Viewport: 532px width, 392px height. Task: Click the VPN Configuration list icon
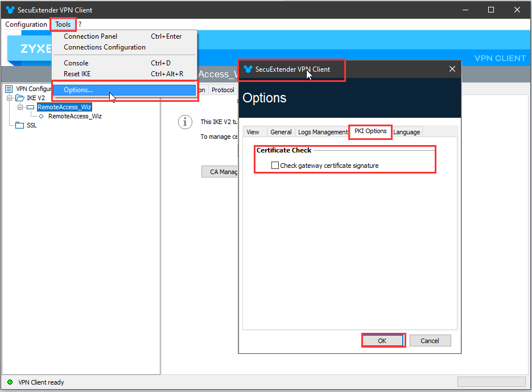[9, 89]
